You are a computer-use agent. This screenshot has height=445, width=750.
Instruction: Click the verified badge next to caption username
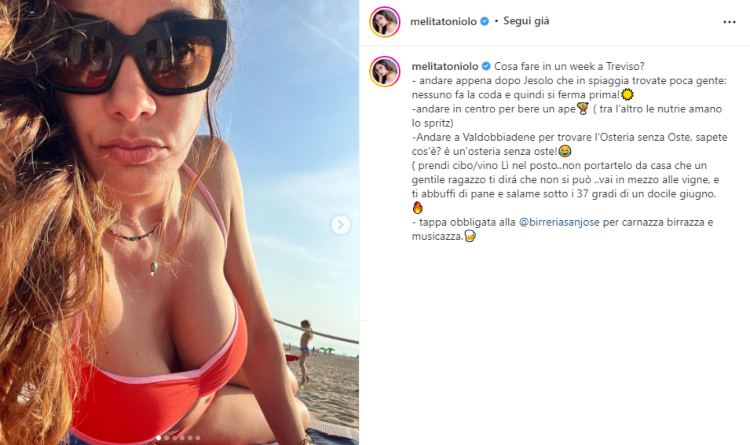(x=486, y=66)
